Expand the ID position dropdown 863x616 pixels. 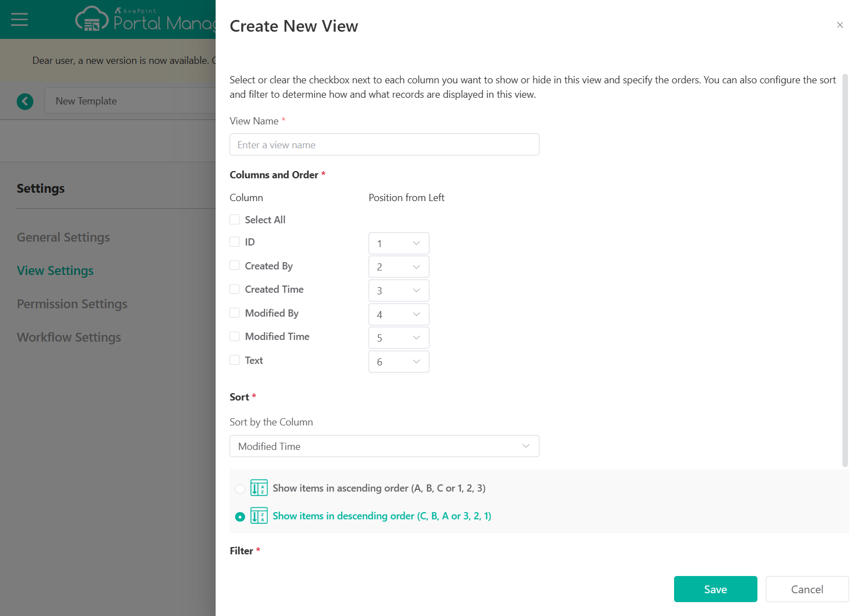(x=398, y=243)
